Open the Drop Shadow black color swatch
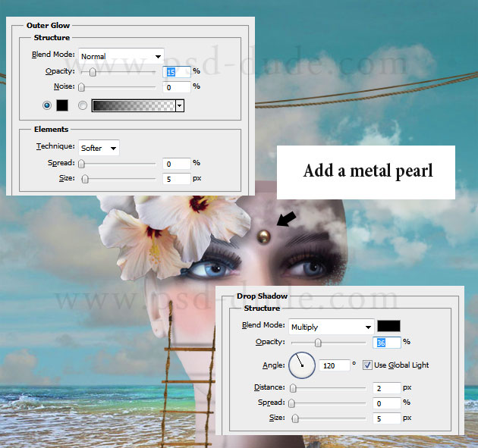The height and width of the screenshot is (448, 478). [388, 326]
